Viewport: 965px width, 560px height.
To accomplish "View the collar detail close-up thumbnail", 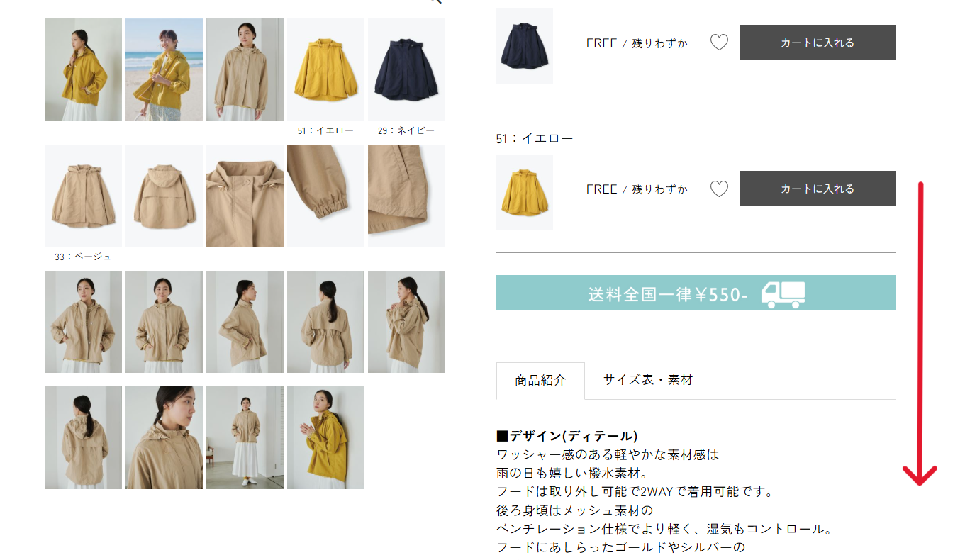I will 245,196.
